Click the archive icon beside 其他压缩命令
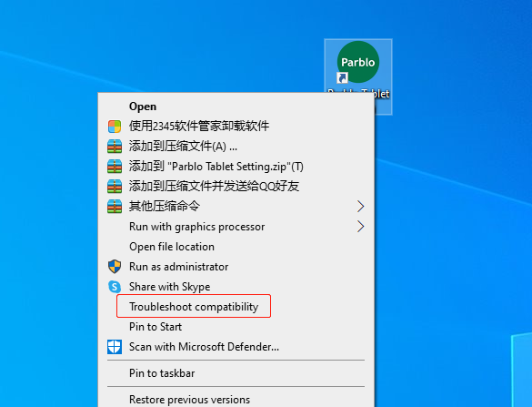 click(115, 206)
